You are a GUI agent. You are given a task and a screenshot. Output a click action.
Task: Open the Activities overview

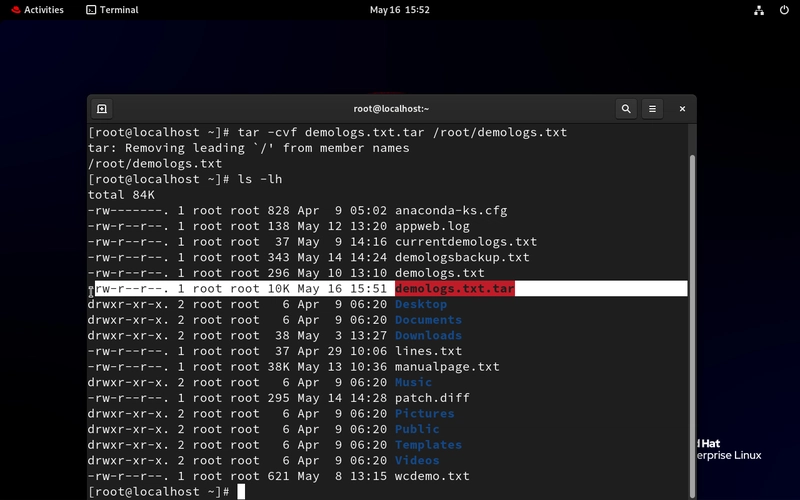click(x=38, y=10)
